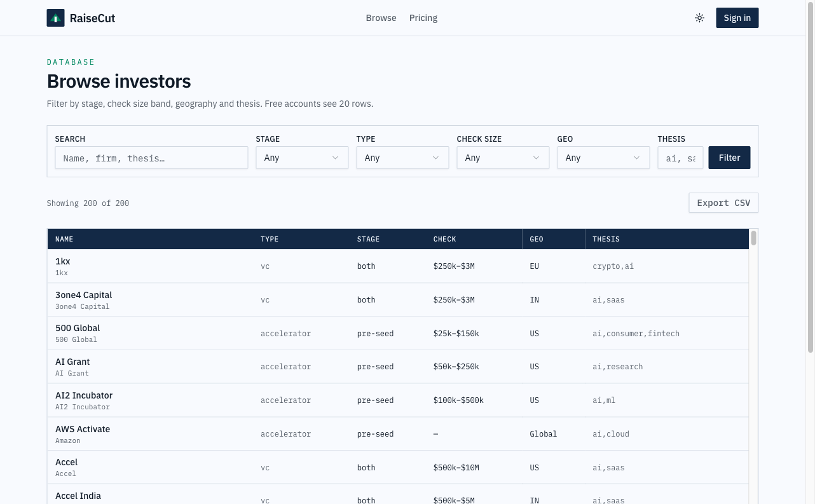Click the Check column header
The width and height of the screenshot is (815, 504).
coord(444,239)
